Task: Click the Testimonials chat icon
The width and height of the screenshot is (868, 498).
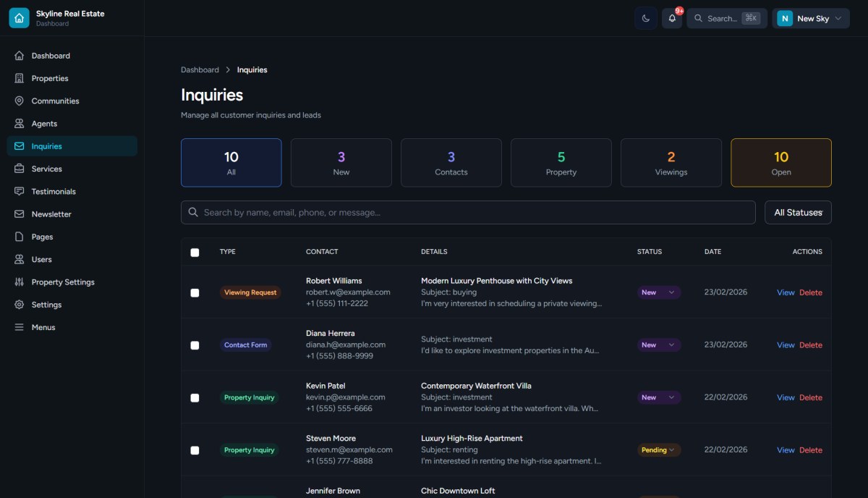Action: (19, 192)
